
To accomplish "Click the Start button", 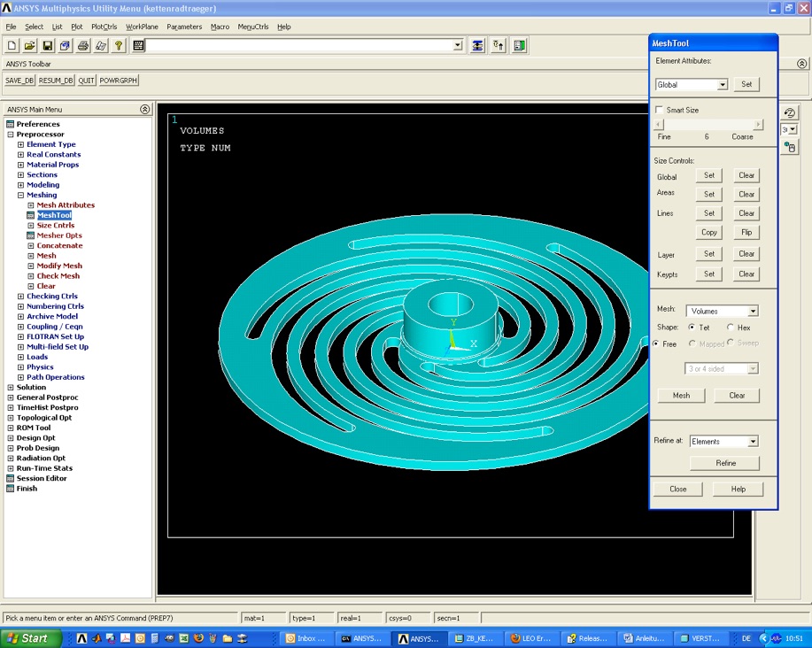I will point(30,638).
